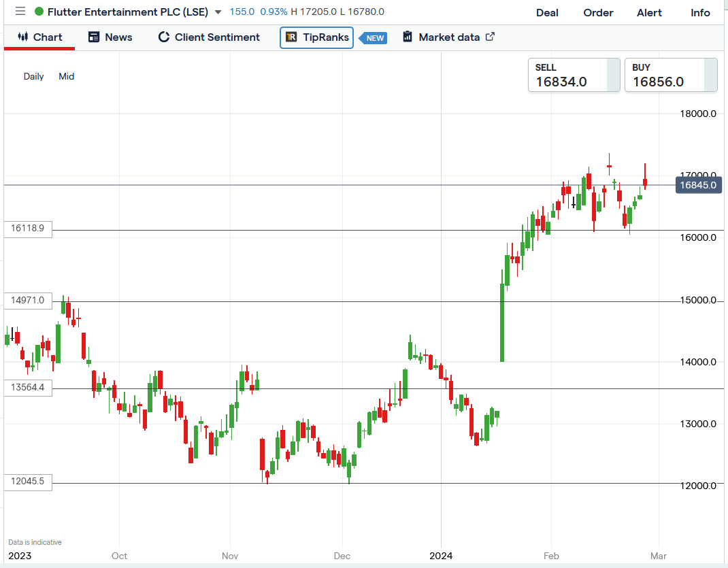
Task: Open the Alert option
Action: pyautogui.click(x=649, y=13)
